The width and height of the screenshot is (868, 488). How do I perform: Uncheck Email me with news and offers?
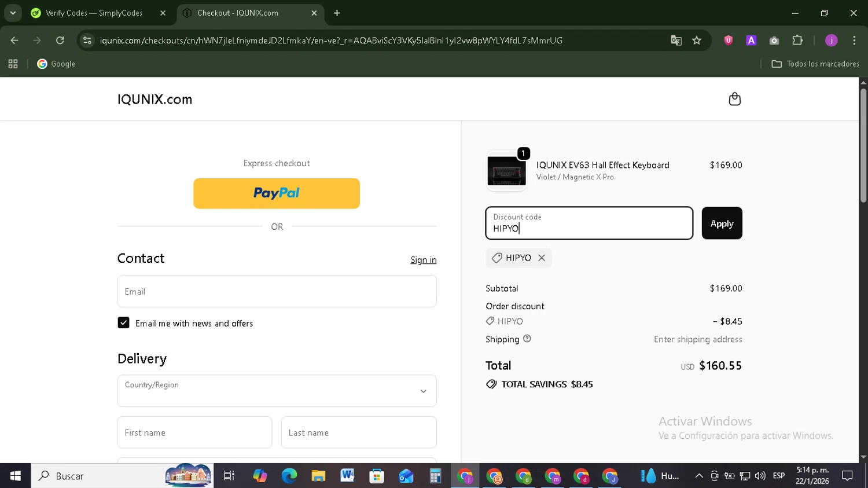click(x=123, y=322)
